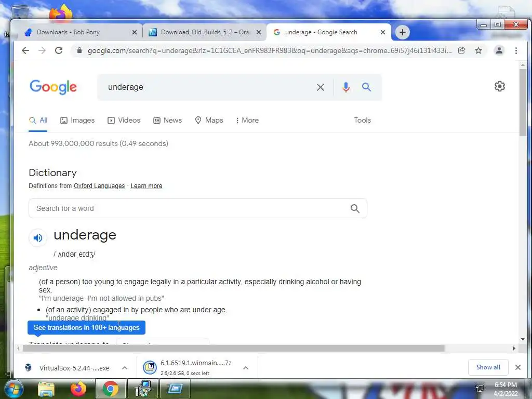Click the scroll down arrow
Viewport: 532px width, 399px height.
(x=523, y=339)
